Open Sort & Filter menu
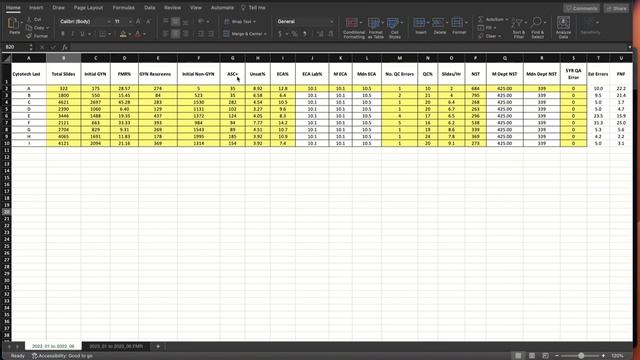This screenshot has height=360, width=640. (x=518, y=28)
